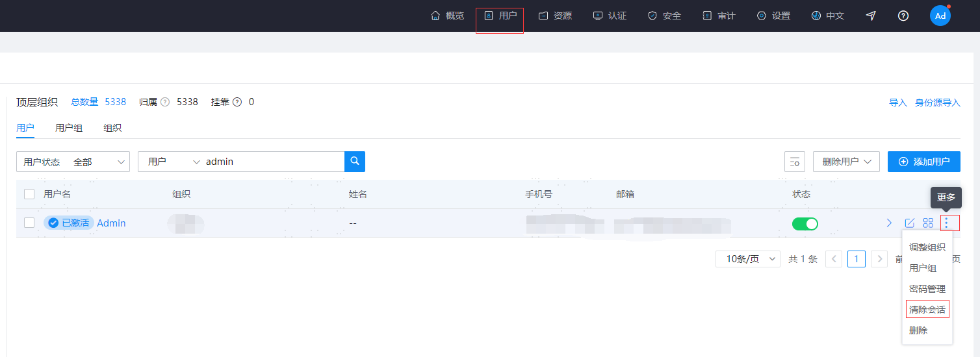Click the next page arrow
The image size is (980, 357).
tap(879, 259)
